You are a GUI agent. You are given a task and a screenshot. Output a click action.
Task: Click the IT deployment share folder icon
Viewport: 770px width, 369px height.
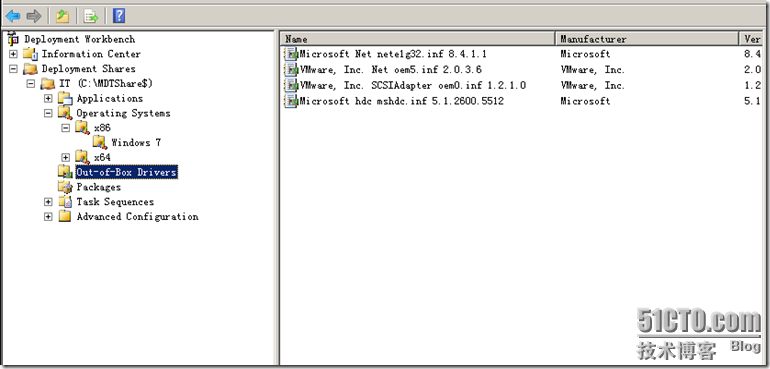coord(48,84)
